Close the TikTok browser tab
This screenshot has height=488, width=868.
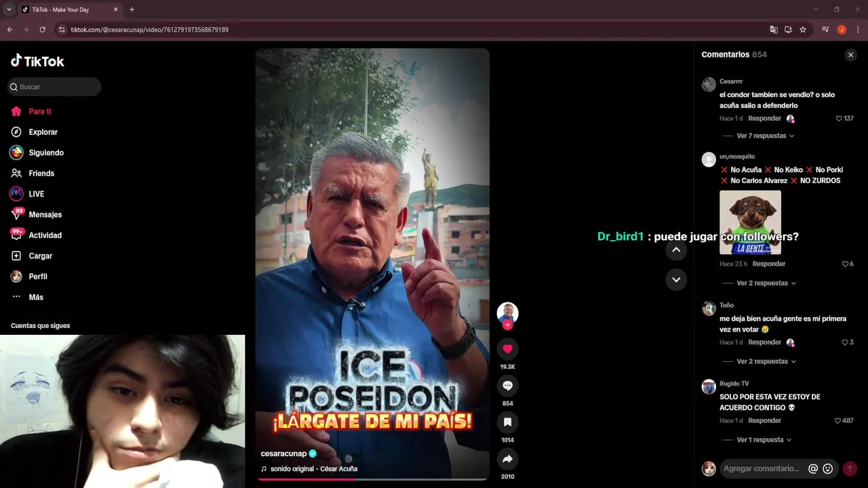[x=115, y=9]
